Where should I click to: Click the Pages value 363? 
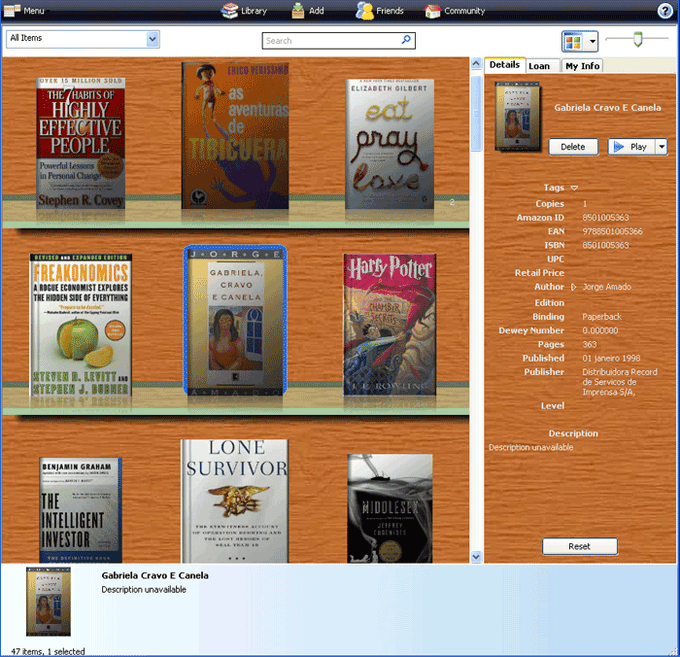pos(589,345)
